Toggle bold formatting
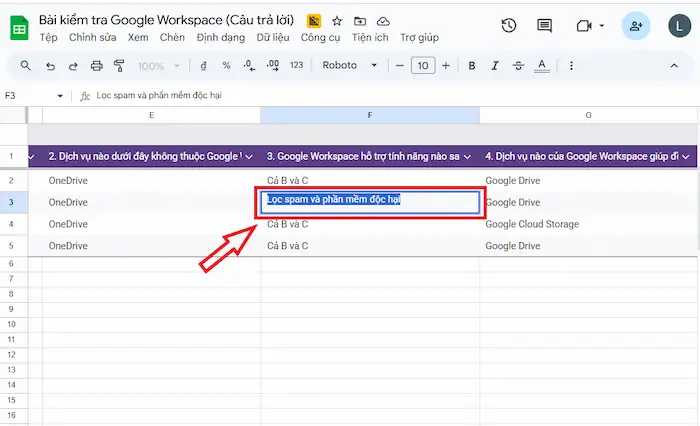This screenshot has height=426, width=700. 472,66
